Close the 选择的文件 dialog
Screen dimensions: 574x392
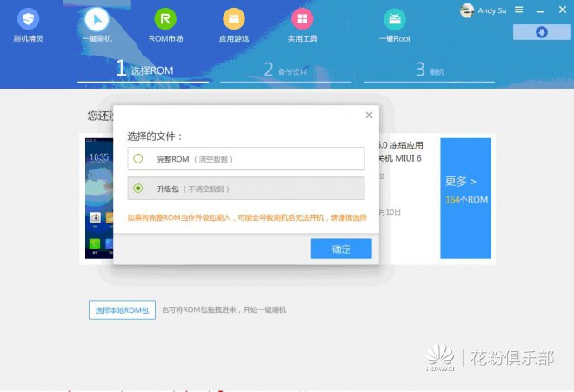[369, 115]
